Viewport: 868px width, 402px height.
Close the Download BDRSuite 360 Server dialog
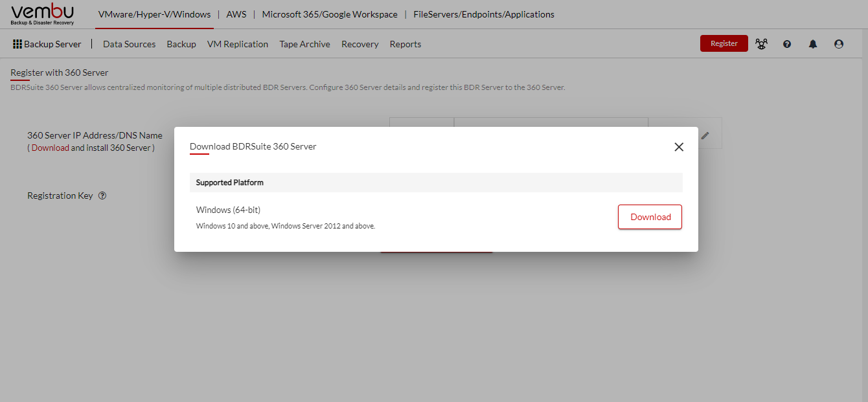click(x=679, y=147)
